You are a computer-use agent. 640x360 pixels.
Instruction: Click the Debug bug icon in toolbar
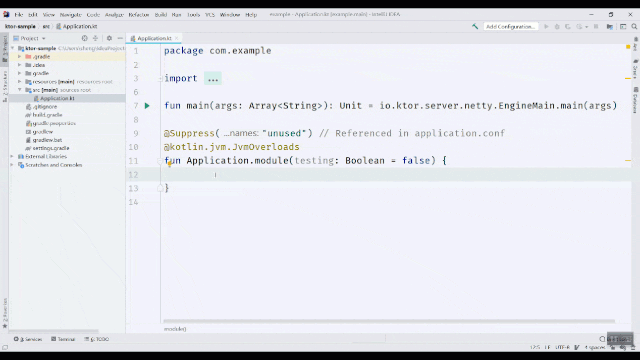[x=557, y=27]
